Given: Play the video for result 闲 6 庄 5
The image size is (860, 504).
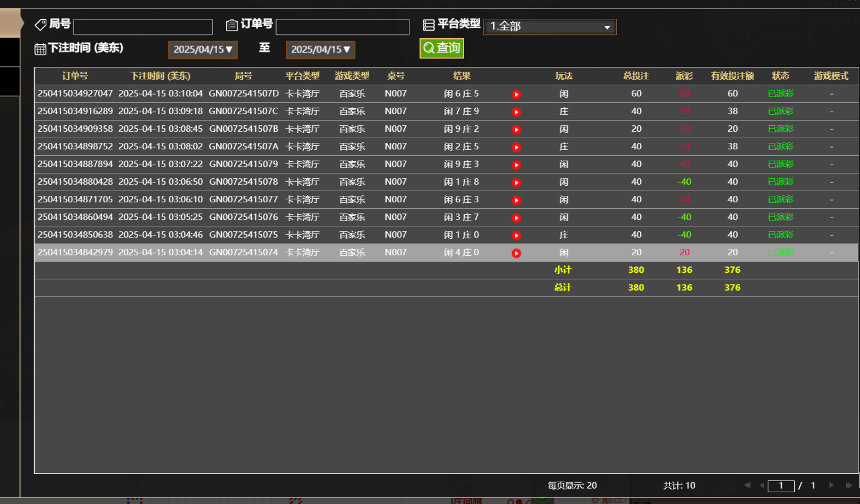Looking at the screenshot, I should pyautogui.click(x=516, y=94).
